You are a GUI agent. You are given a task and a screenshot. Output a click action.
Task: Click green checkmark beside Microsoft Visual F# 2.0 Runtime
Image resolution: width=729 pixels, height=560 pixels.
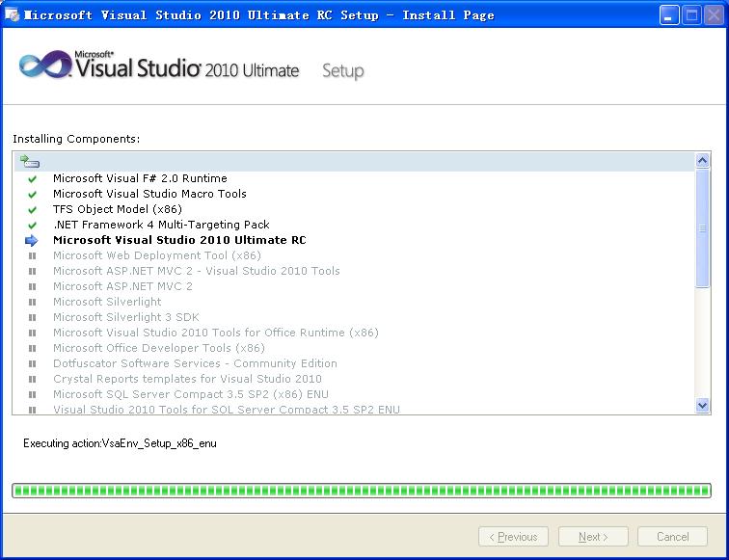[32, 179]
